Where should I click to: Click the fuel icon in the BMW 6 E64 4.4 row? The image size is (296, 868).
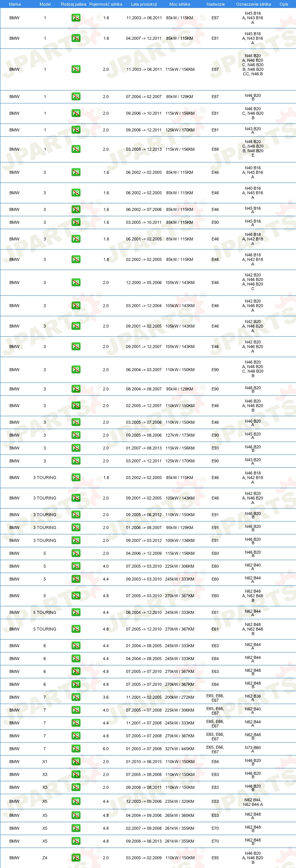click(76, 658)
